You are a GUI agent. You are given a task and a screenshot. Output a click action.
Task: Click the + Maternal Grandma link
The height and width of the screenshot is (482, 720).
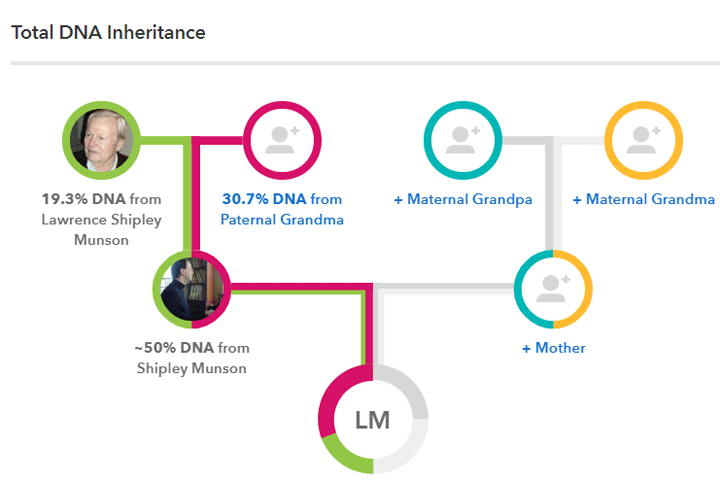pos(644,199)
